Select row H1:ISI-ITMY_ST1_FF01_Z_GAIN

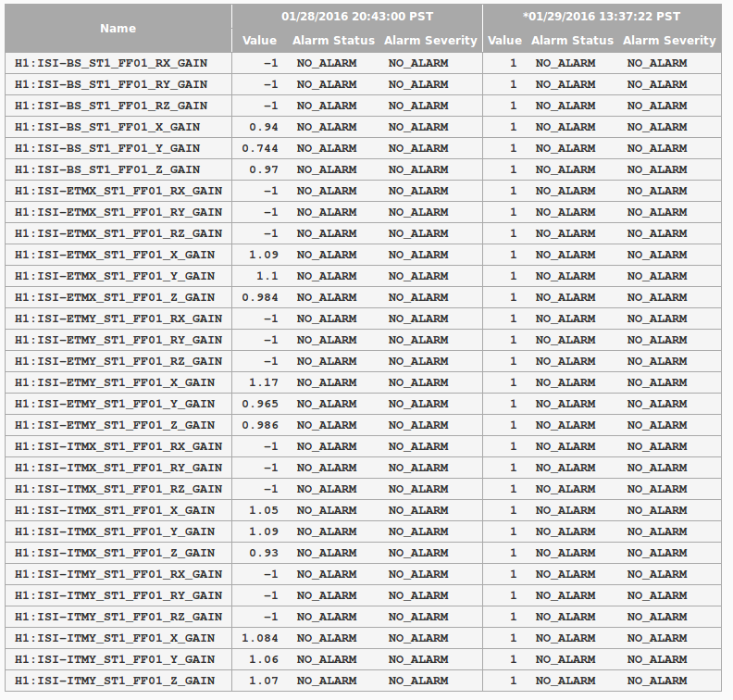click(x=363, y=681)
